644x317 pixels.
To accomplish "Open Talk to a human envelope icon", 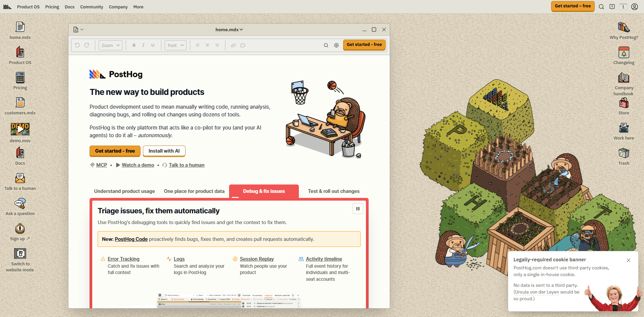I will pyautogui.click(x=20, y=181).
